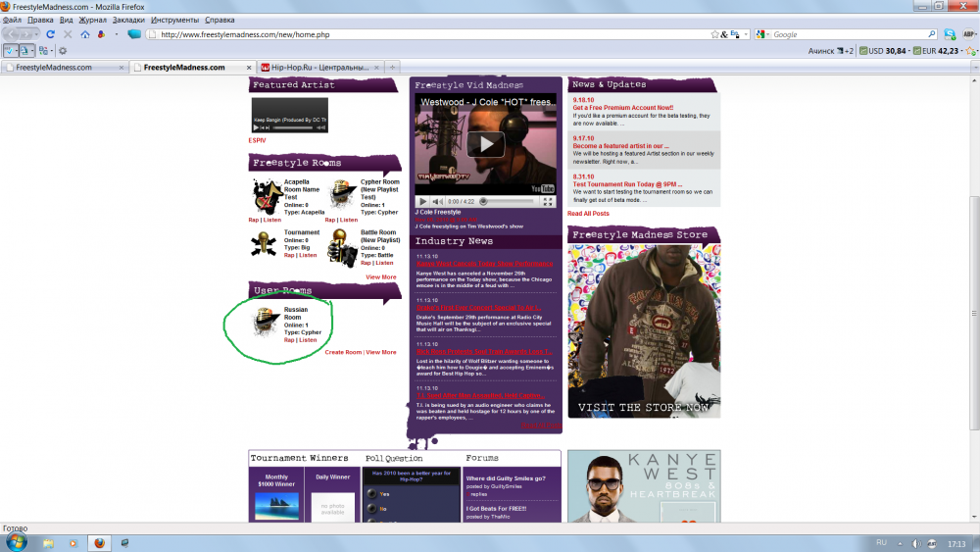Screen dimensions: 980x552
Task: Open the Skype toolbar icon
Action: pos(950,34)
